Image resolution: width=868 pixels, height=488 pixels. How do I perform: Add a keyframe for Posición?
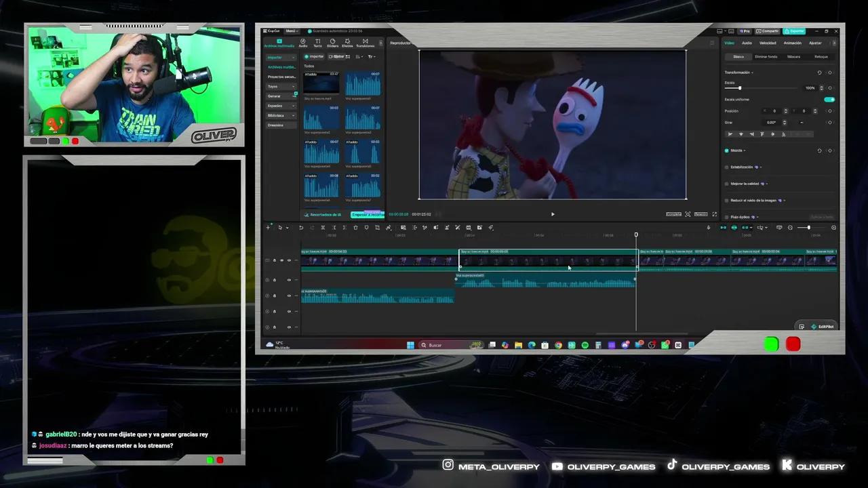pos(830,111)
